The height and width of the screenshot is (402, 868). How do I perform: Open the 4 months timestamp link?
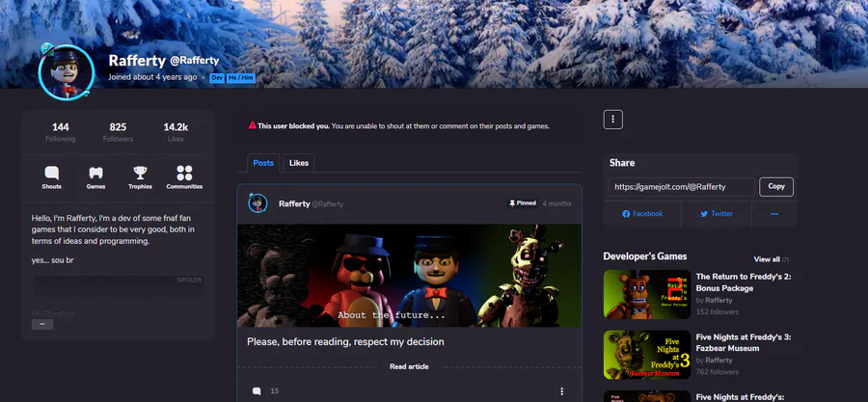coord(556,203)
